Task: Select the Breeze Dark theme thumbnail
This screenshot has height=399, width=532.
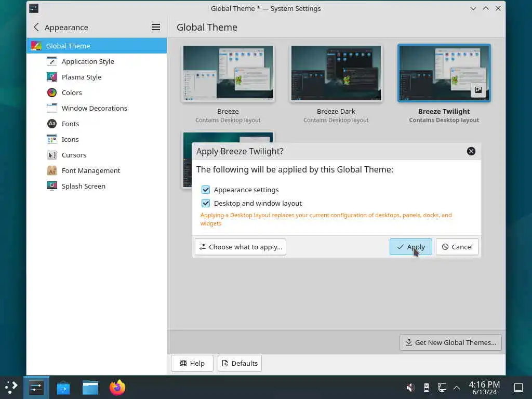Action: click(336, 73)
